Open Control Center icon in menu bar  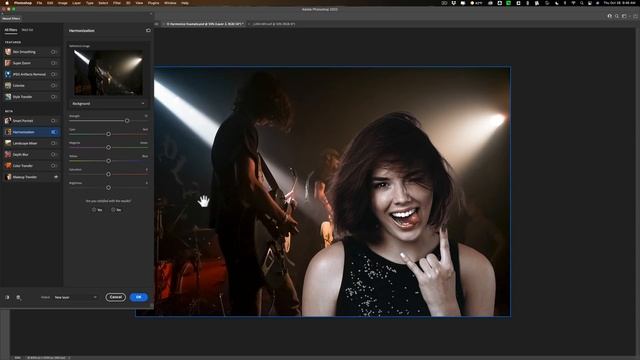590,3
